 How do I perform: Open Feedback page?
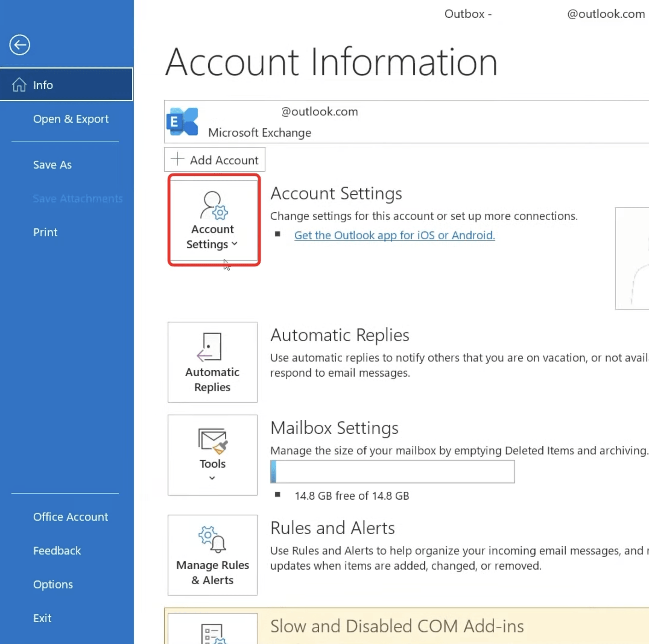click(57, 551)
